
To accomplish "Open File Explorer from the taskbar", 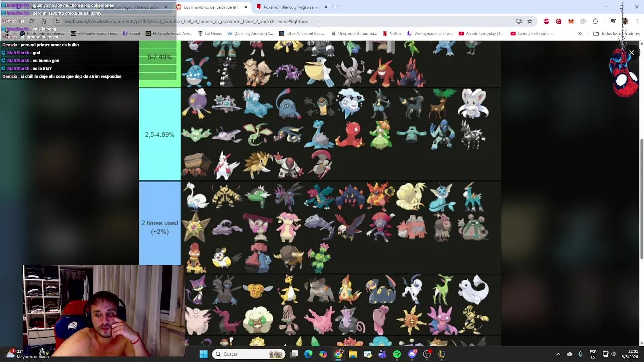I will 353,354.
